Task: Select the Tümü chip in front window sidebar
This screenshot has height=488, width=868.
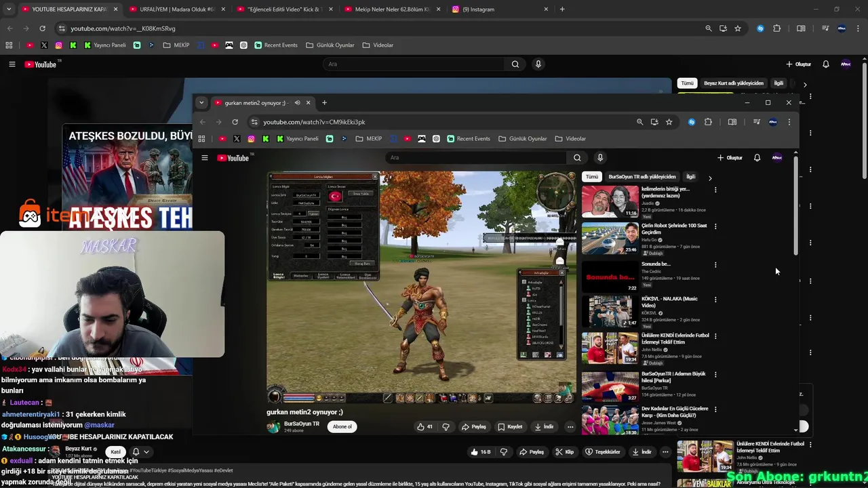Action: 592,176
